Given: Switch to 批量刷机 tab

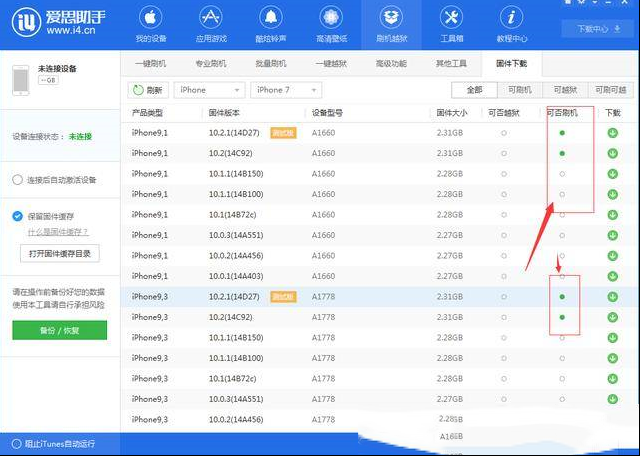Looking at the screenshot, I should pyautogui.click(x=271, y=64).
